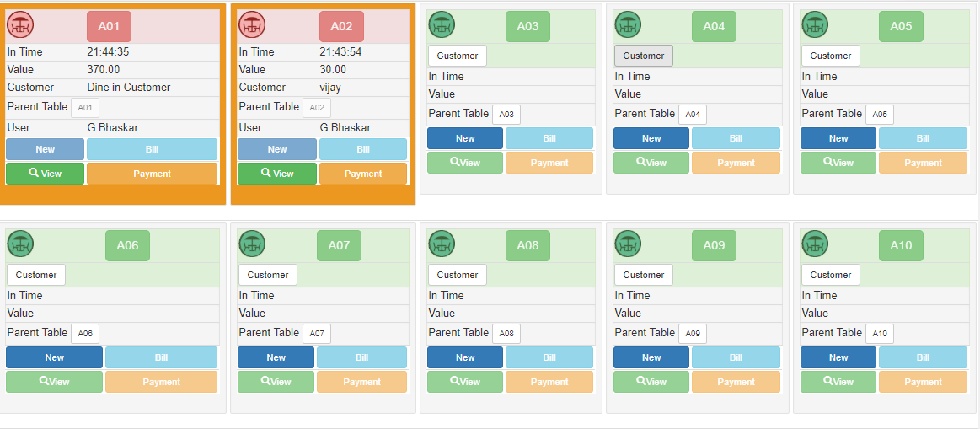This screenshot has width=980, height=429.
Task: Click the green table icon for A05
Action: point(815,25)
